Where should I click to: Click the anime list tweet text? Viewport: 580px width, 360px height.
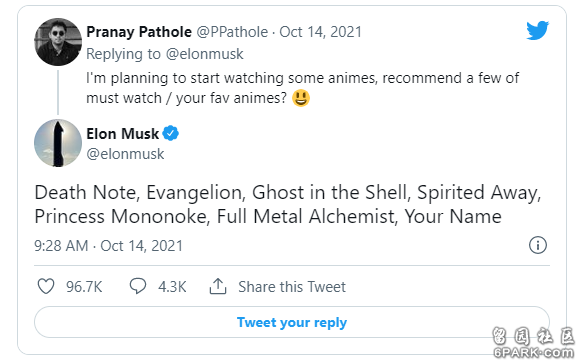288,204
